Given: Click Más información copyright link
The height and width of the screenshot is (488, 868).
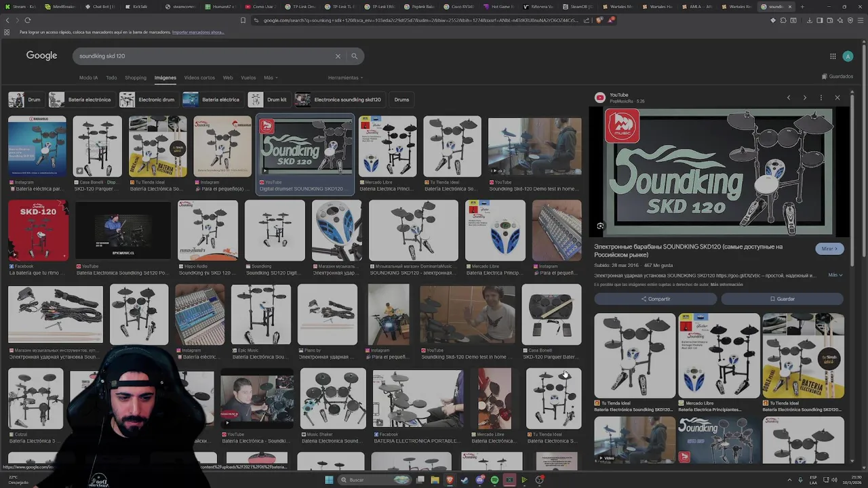Looking at the screenshot, I should click(x=726, y=285).
